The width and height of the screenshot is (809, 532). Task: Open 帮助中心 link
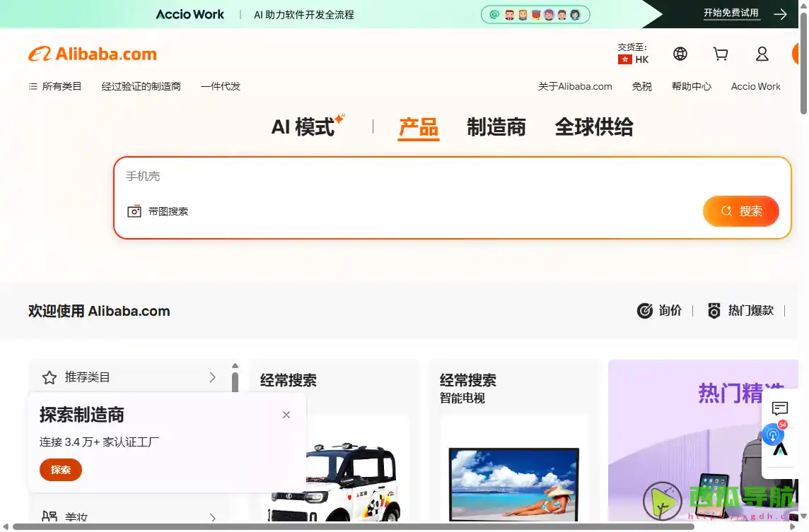pos(692,86)
